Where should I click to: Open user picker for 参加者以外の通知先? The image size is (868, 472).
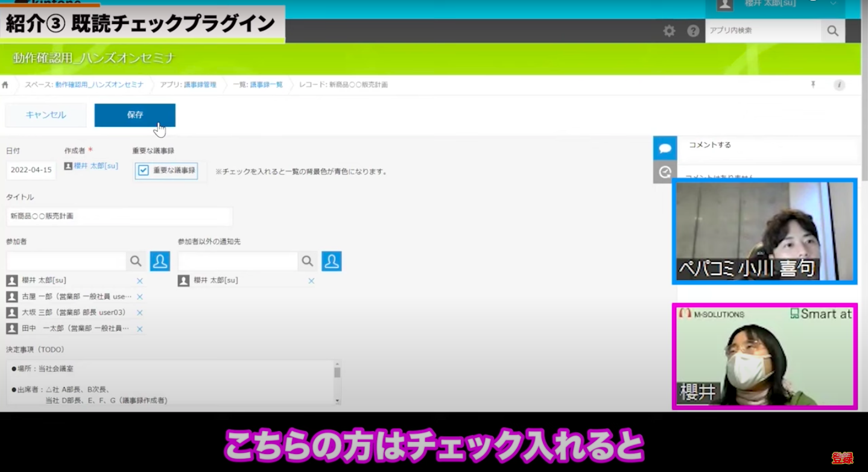click(x=332, y=261)
